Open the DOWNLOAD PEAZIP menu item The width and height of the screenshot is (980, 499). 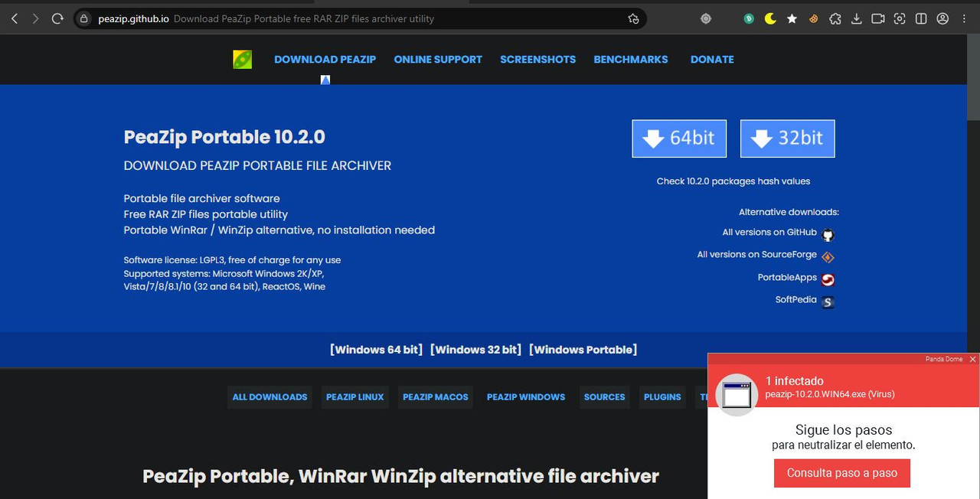(x=325, y=59)
